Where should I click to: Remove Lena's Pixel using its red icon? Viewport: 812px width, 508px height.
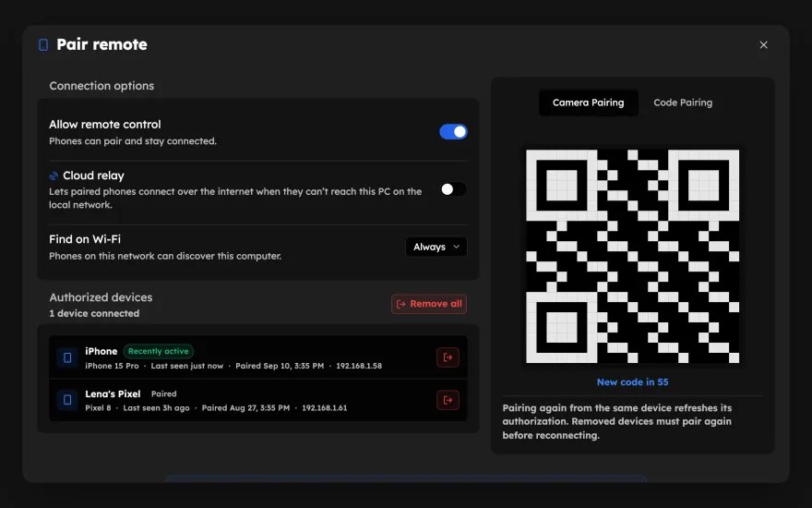point(448,400)
